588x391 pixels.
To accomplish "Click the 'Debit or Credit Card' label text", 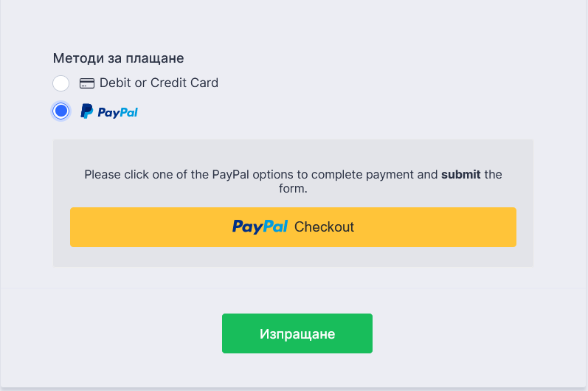I will pyautogui.click(x=159, y=83).
